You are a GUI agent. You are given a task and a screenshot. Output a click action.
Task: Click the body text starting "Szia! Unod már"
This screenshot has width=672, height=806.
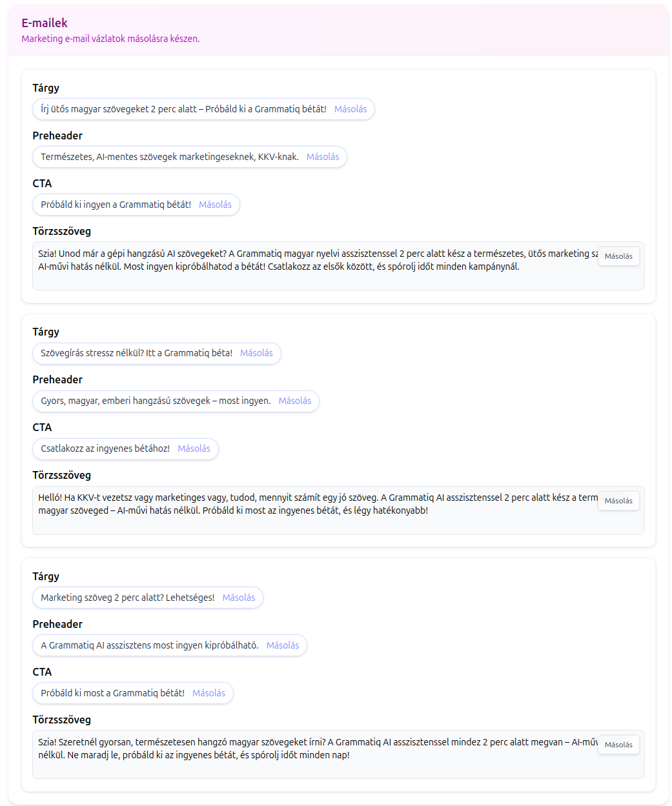278,261
